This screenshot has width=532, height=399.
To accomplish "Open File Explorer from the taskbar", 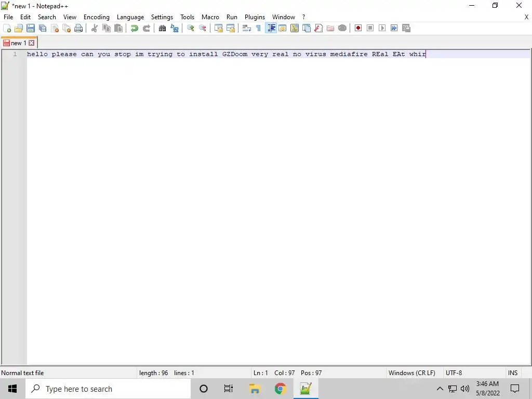I will point(255,389).
